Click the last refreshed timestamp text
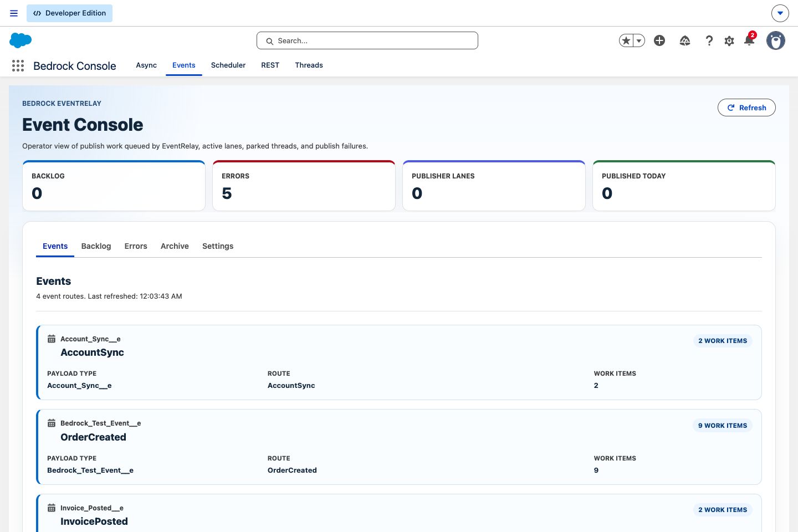798x532 pixels. coord(135,296)
